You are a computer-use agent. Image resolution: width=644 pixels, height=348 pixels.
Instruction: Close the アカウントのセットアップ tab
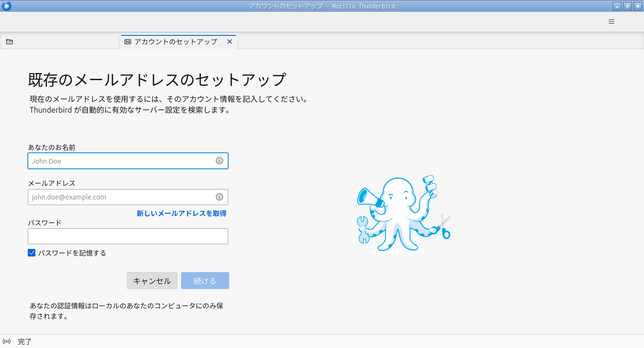coord(230,41)
